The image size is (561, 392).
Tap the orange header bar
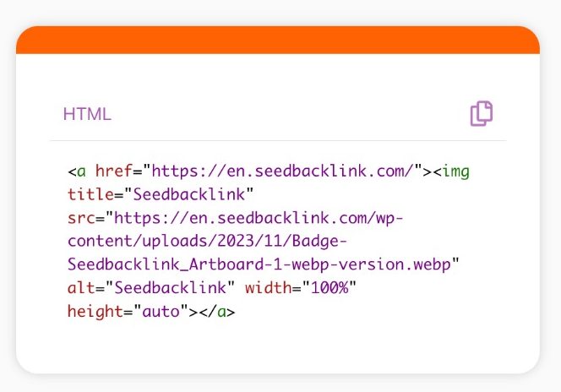(x=278, y=40)
